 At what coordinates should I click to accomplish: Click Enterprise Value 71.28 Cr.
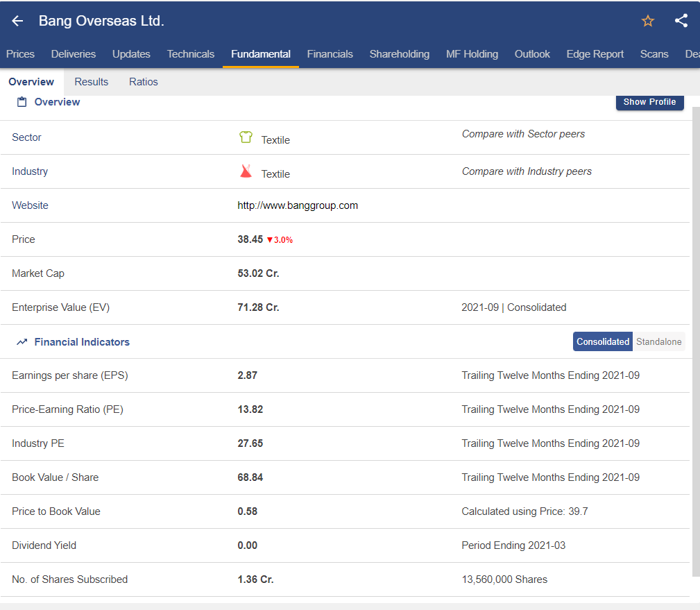258,307
